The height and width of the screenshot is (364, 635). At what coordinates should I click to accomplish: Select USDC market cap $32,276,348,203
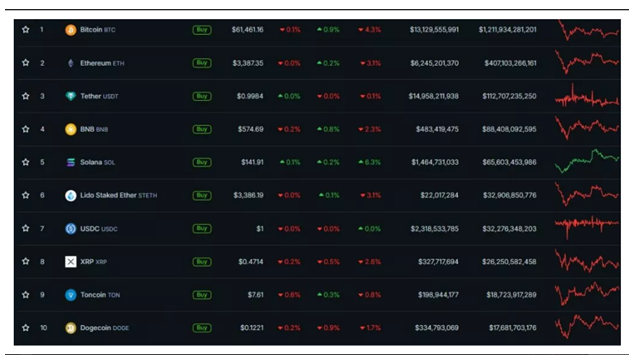pos(509,229)
